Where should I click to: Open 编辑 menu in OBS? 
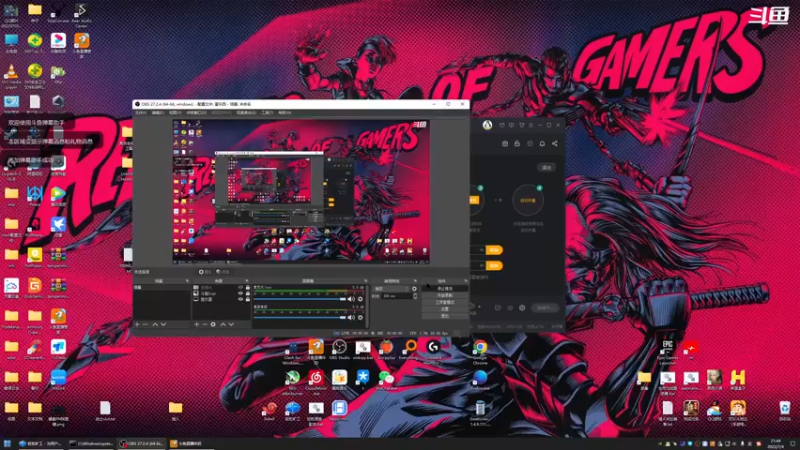tap(158, 113)
